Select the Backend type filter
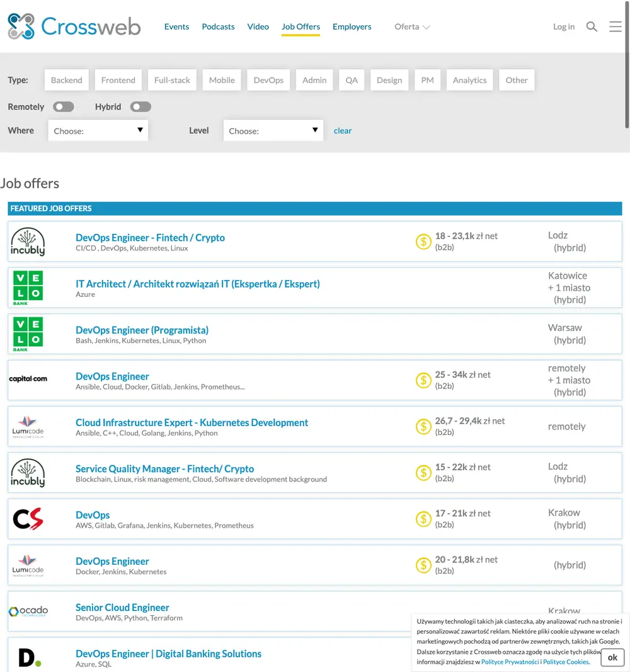 coord(66,80)
